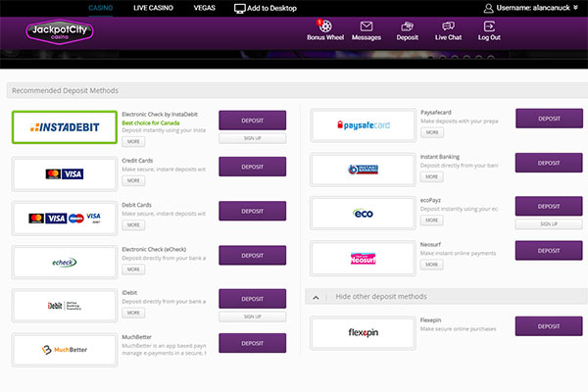Switch to the CASINO tab
This screenshot has height=392, width=588.
pyautogui.click(x=101, y=8)
